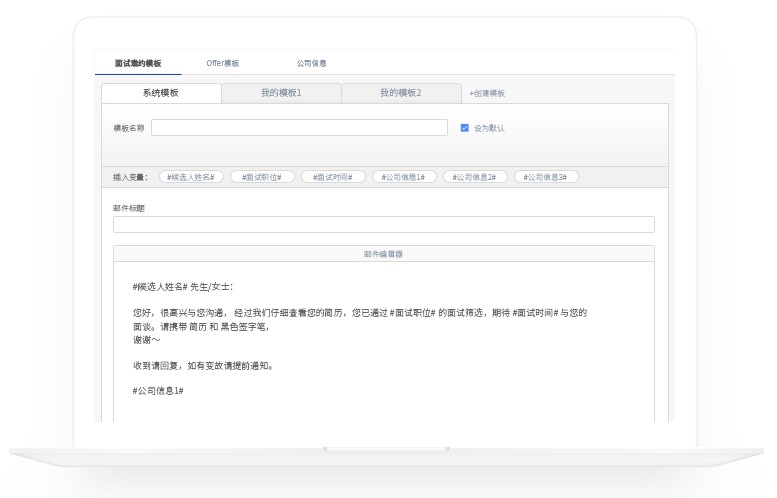Insert the #公司信息2# variable
The image size is (777, 498).
pyautogui.click(x=475, y=177)
